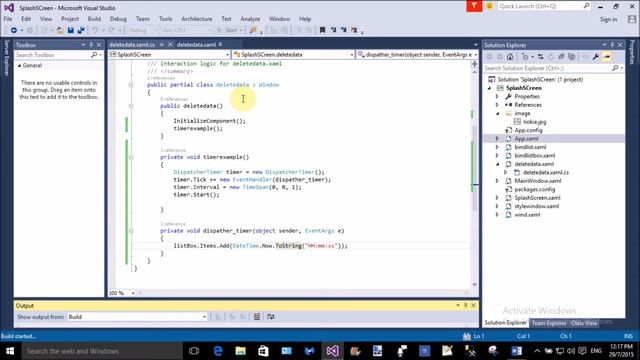
Task: Open the SplashSCreen project navigation dropdown
Action: point(169,54)
